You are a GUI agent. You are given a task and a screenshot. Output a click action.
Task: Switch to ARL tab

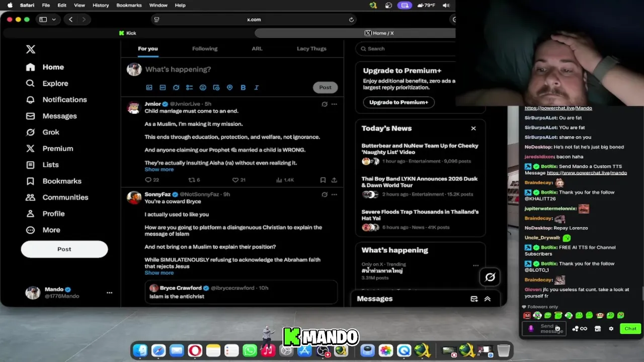[257, 49]
